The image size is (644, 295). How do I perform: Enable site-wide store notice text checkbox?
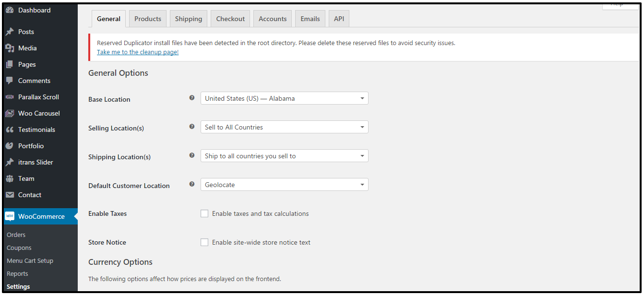point(204,242)
